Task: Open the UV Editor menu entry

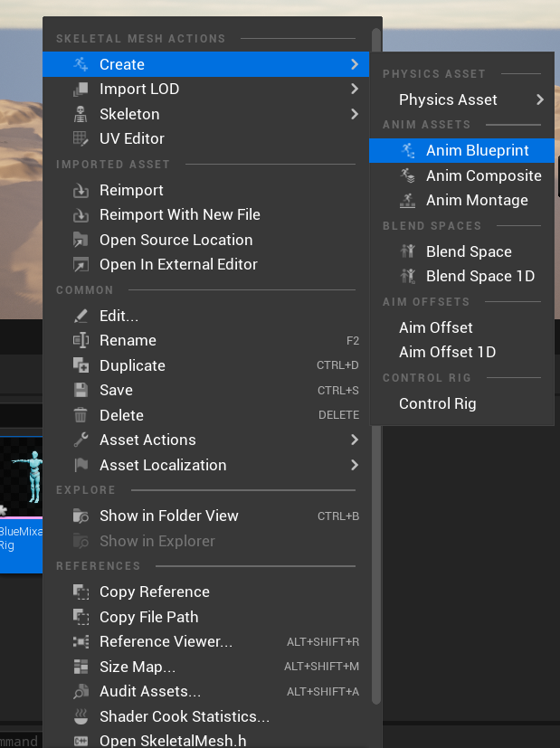Action: 205,138
